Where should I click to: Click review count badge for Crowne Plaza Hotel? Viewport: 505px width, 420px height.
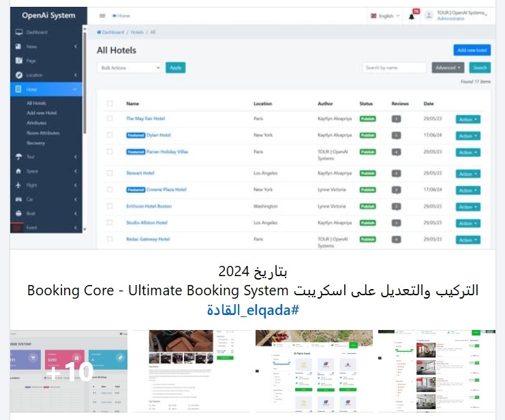[x=397, y=190]
